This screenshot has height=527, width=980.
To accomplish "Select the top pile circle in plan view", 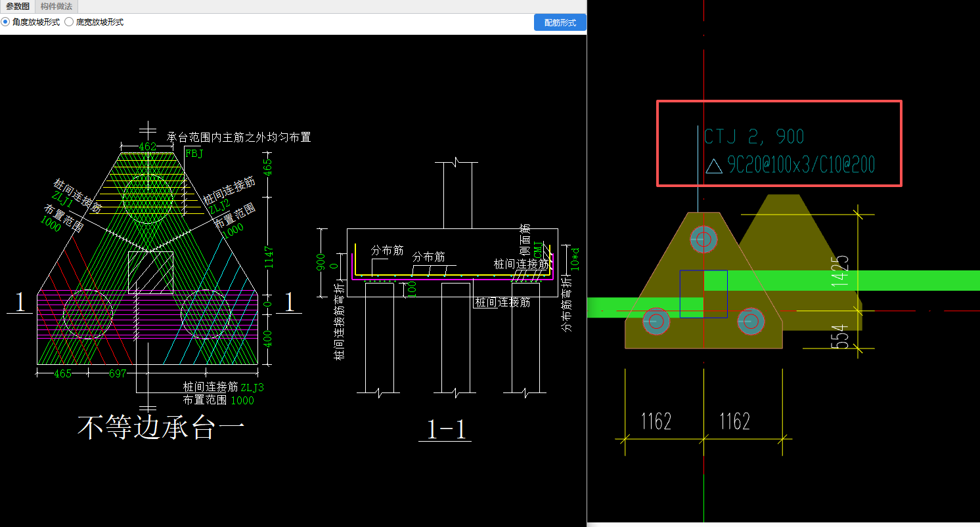I will coord(703,240).
